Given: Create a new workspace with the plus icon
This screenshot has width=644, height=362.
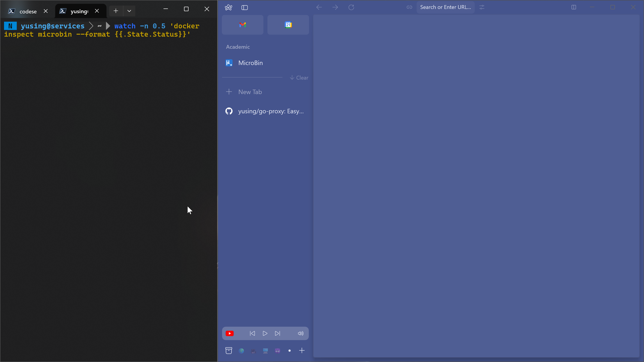Looking at the screenshot, I should (302, 351).
